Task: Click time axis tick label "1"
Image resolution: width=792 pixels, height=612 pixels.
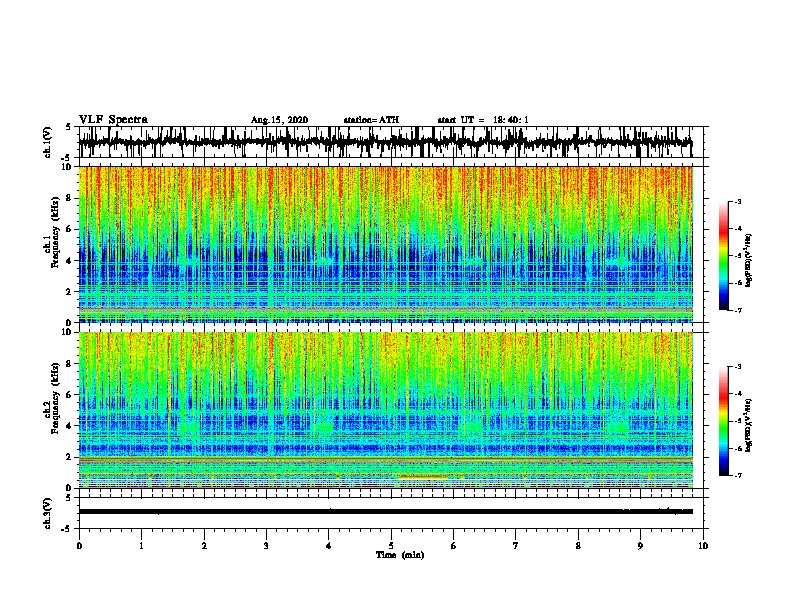Action: click(141, 546)
